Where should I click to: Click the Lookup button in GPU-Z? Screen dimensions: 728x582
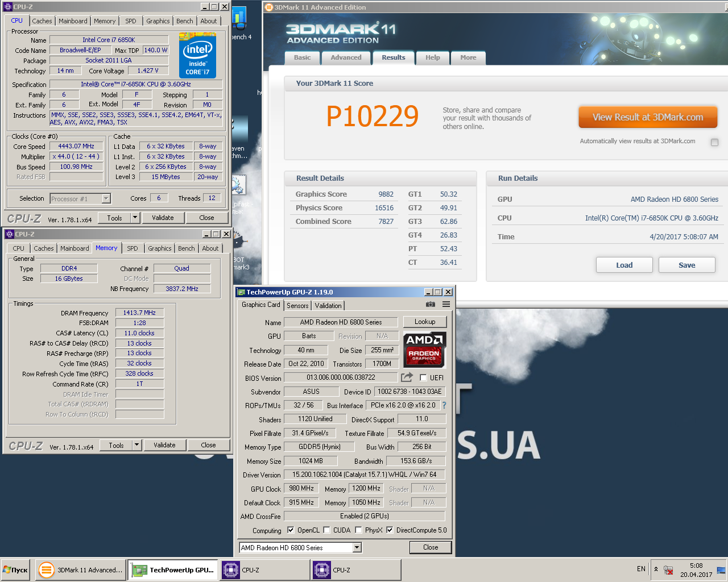tap(425, 322)
